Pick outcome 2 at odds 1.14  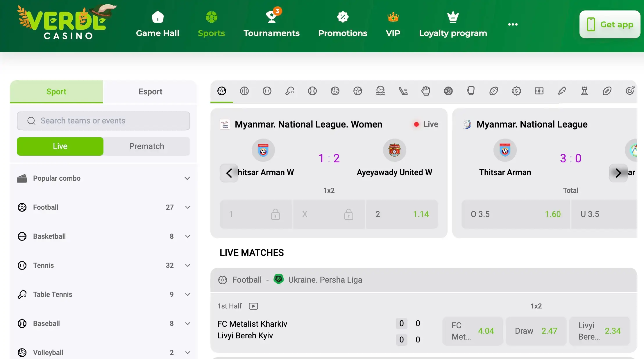coord(402,214)
